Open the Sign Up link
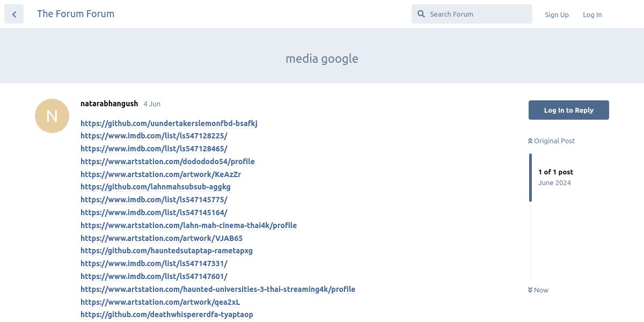 (557, 14)
